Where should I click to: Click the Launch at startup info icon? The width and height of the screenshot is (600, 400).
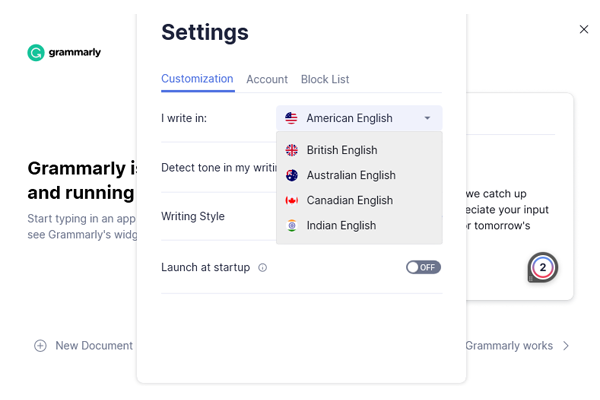point(262,268)
